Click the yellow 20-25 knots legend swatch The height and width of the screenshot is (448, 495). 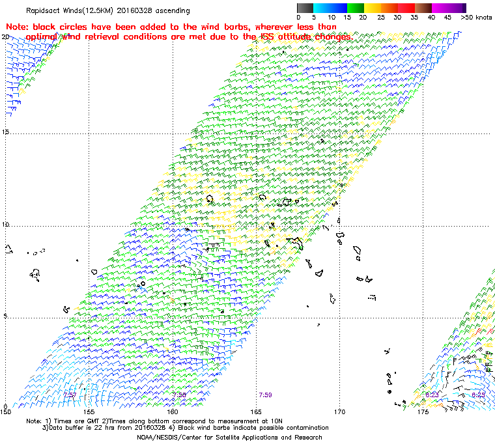pyautogui.click(x=373, y=8)
